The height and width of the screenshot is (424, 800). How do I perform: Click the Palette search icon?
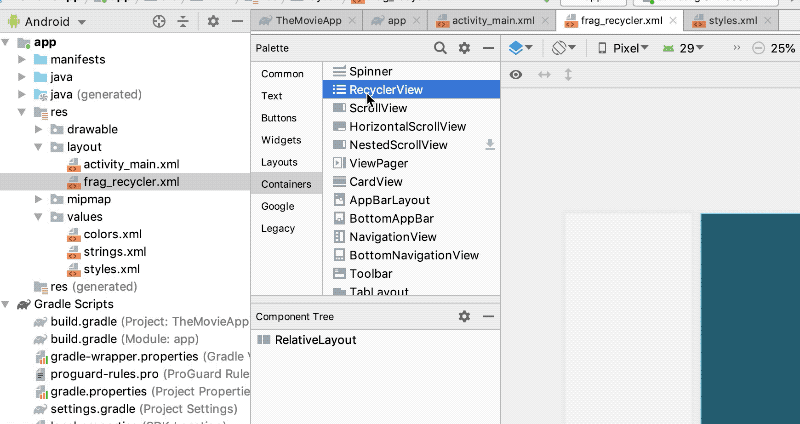(x=441, y=48)
